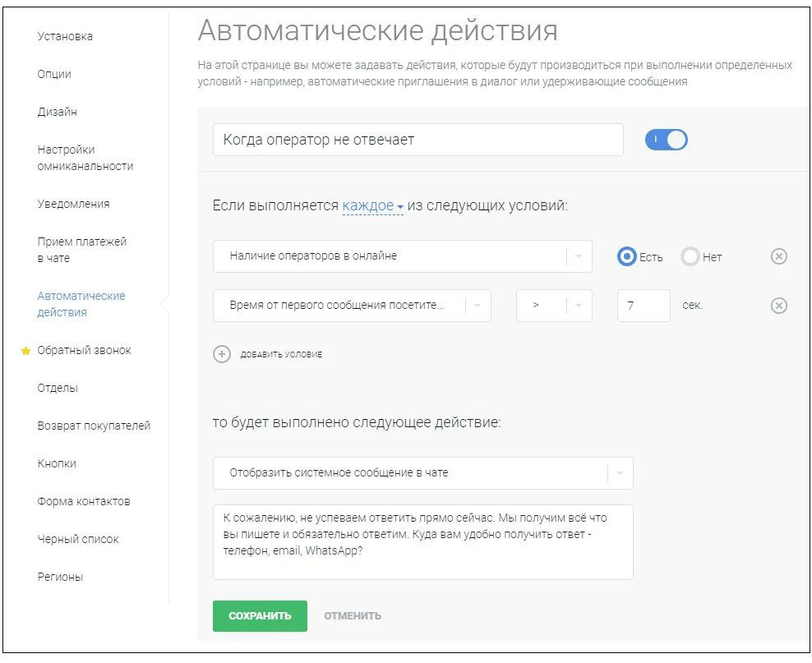Open Черный список in the sidebar
Image resolution: width=812 pixels, height=663 pixels.
78,539
